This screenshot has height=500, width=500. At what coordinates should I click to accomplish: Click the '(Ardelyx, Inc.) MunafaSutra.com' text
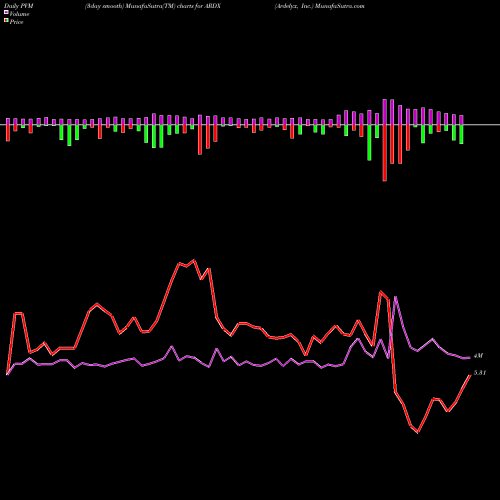click(x=319, y=6)
